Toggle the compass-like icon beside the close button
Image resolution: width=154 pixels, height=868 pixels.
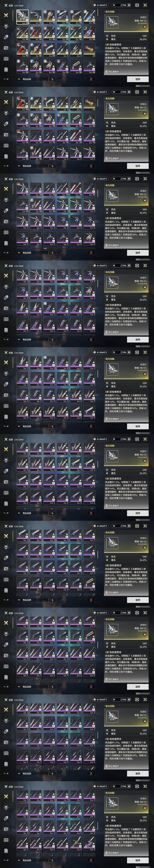(x=137, y=5)
